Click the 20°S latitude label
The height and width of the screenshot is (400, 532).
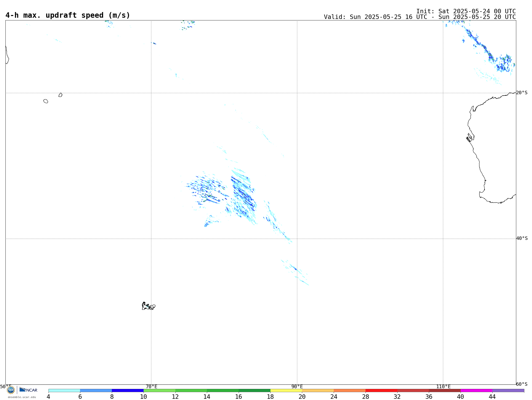click(522, 93)
